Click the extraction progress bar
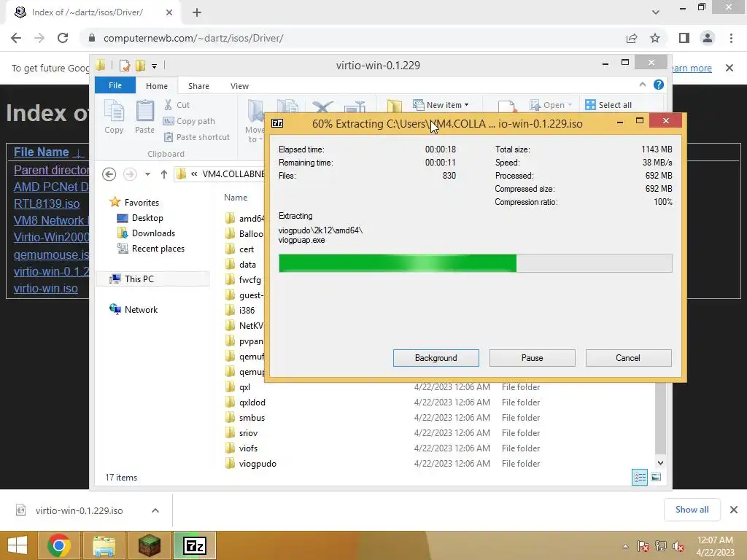The height and width of the screenshot is (560, 747). [x=475, y=263]
